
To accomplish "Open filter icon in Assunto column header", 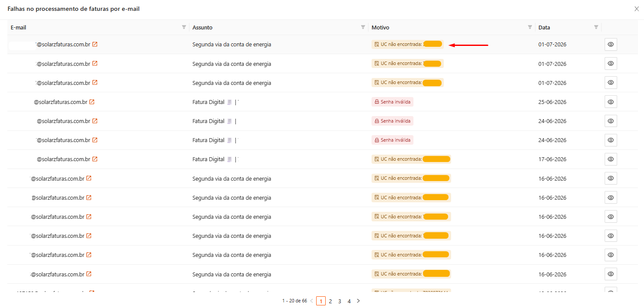I will click(363, 27).
